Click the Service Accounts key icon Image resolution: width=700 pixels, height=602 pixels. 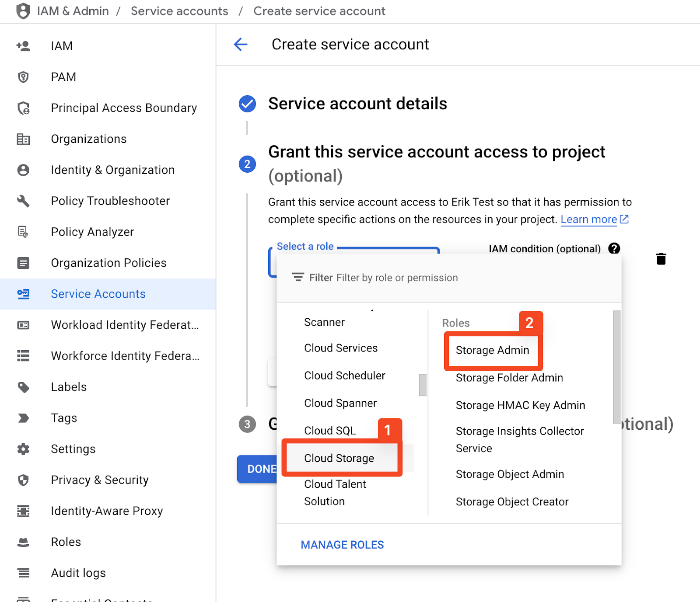(x=23, y=294)
